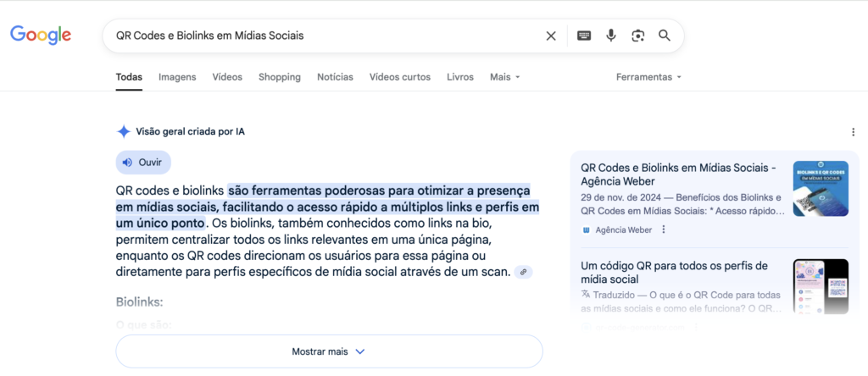The height and width of the screenshot is (376, 868).
Task: Switch to the Notícias tab
Action: (335, 77)
